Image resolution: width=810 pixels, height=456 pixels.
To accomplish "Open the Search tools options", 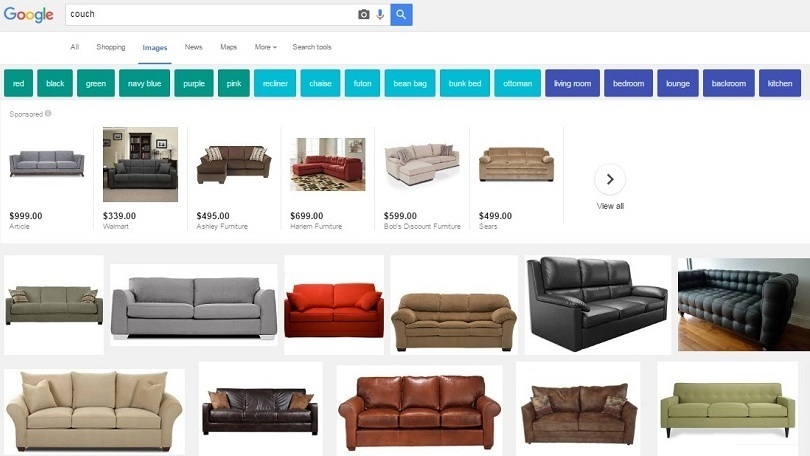I will click(x=312, y=47).
